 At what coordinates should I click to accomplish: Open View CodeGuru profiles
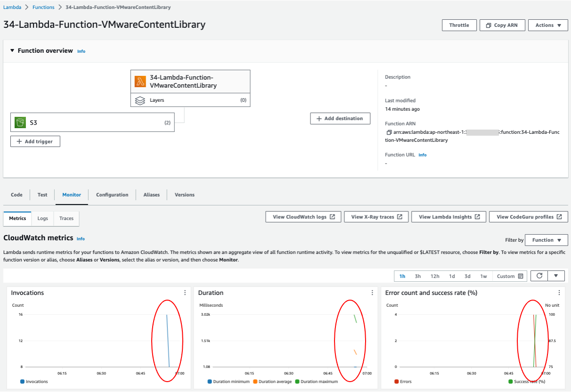(528, 217)
